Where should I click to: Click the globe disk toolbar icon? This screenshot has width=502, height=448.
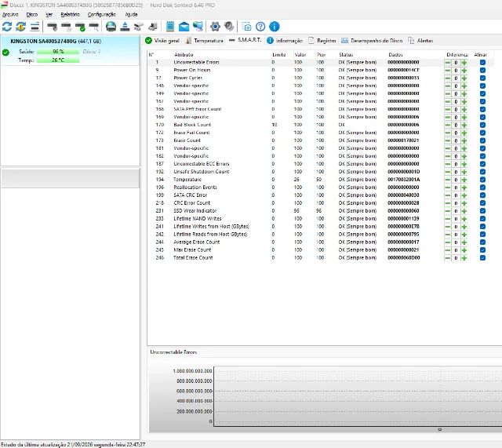point(111,27)
